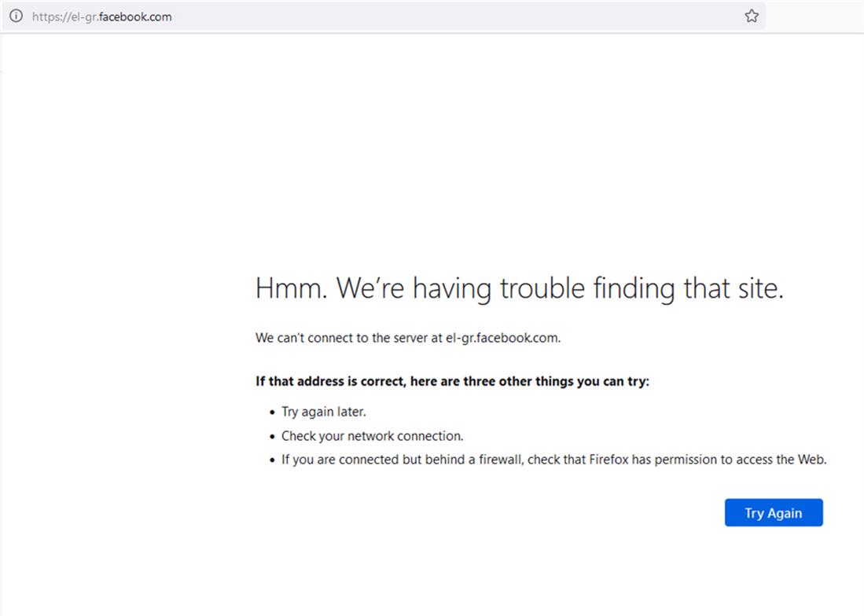Click the bold 'If that address is correct' line
Screen dimensions: 864x616
coord(452,382)
